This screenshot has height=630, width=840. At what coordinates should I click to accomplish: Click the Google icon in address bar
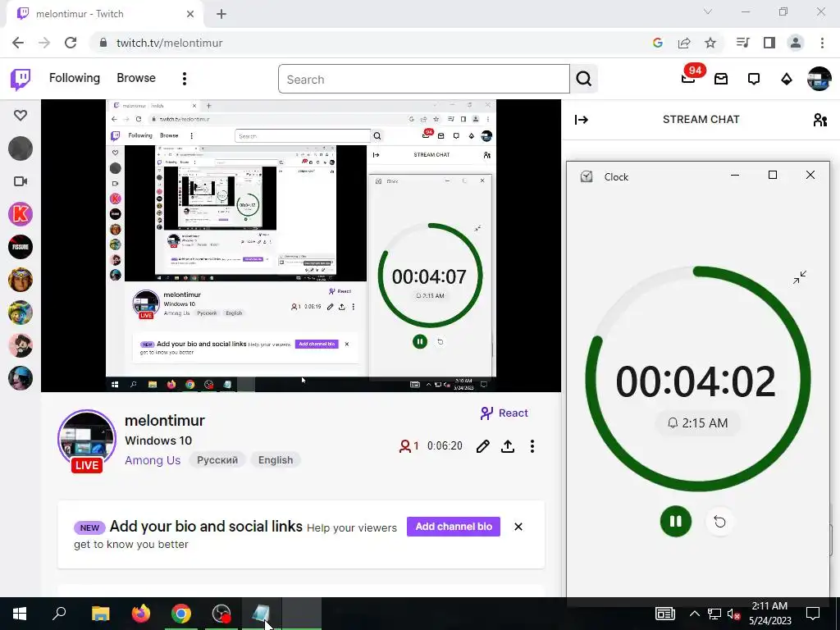tap(658, 43)
